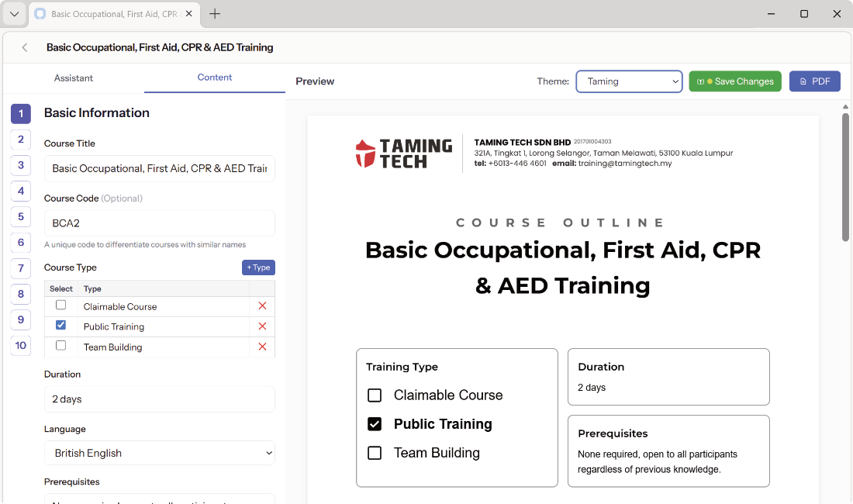Open the Theme dropdown showing Taming
853x504 pixels.
629,81
